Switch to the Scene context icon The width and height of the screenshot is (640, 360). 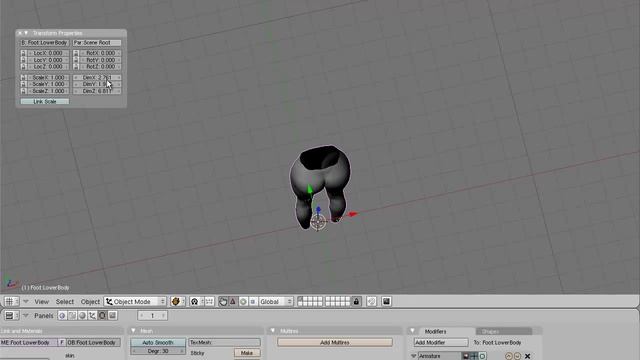112,316
